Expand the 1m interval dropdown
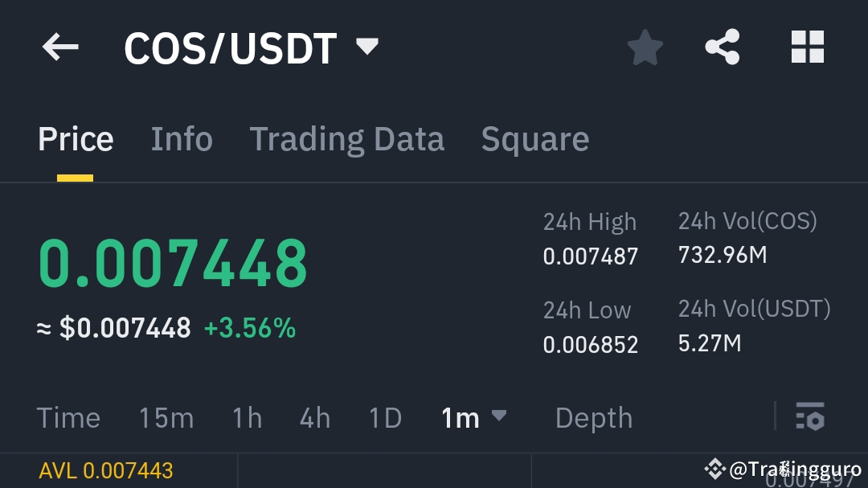Image resolution: width=868 pixels, height=488 pixels. pos(474,417)
